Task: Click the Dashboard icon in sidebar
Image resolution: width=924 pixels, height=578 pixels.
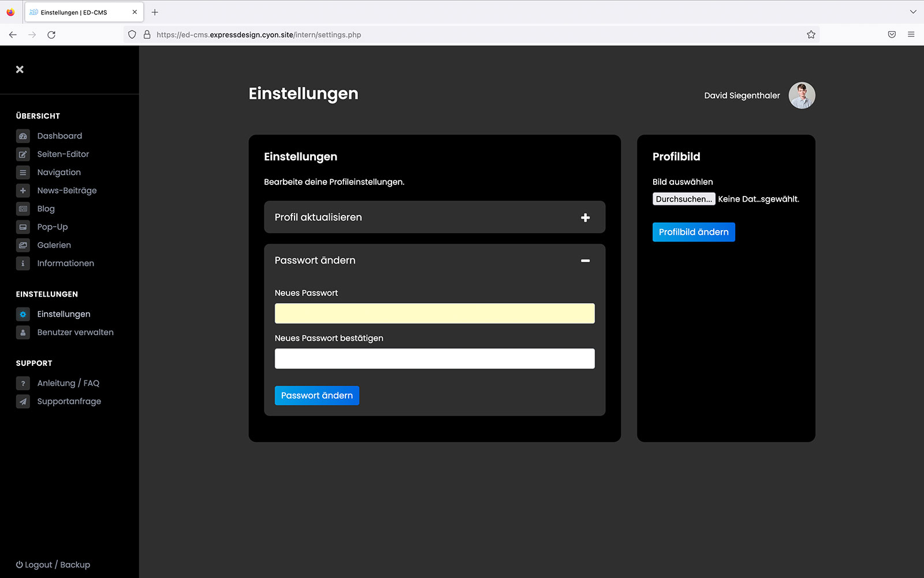Action: [x=23, y=136]
